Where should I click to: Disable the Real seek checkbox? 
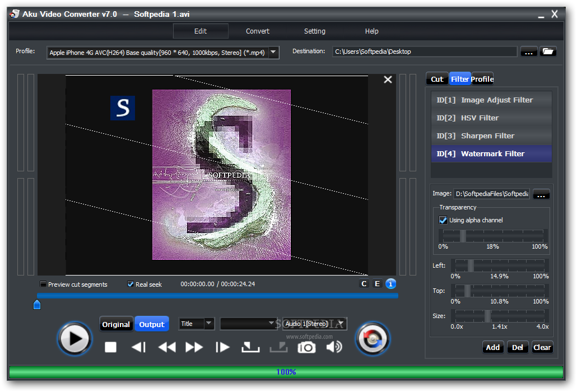131,284
